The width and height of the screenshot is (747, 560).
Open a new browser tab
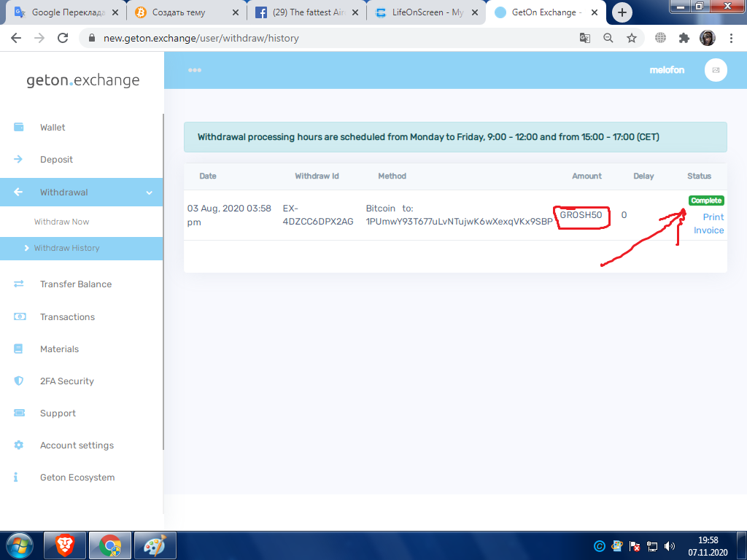click(622, 13)
